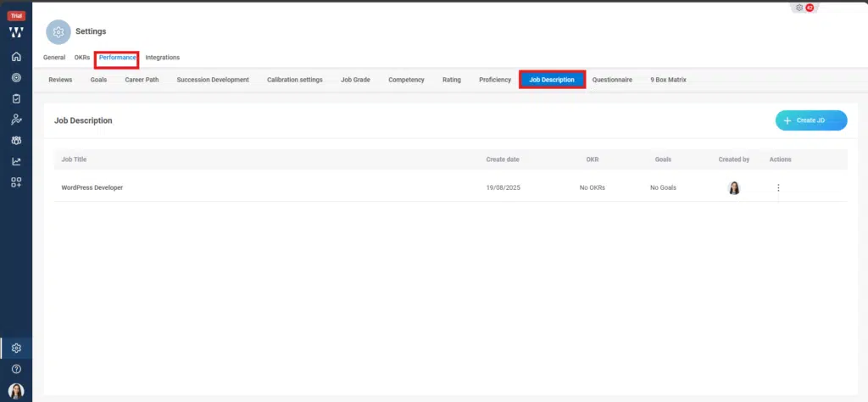Click the settings gear icon in left sidebar
This screenshot has height=402, width=868.
[16, 348]
